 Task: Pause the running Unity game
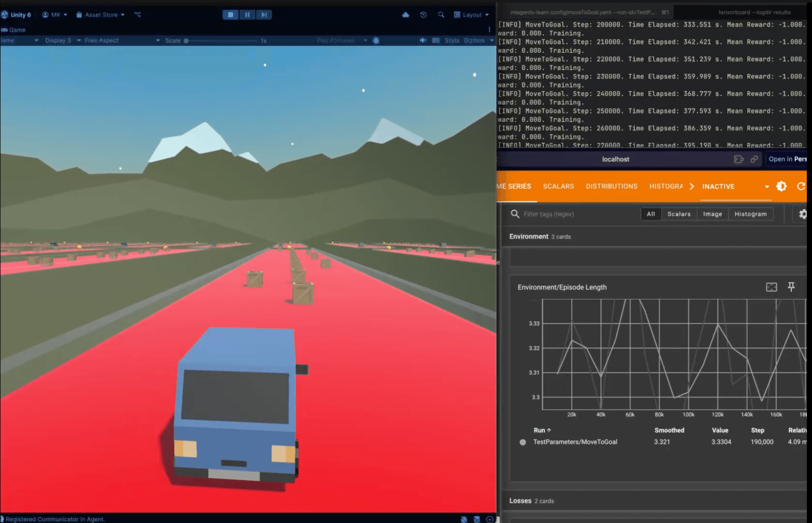pos(247,15)
